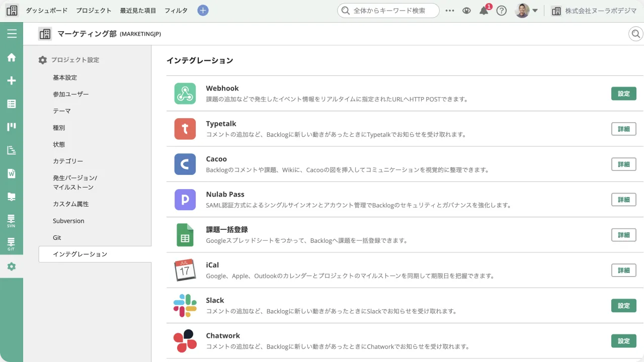This screenshot has height=362, width=644.
Task: Click the project settings gear icon
Action: [x=12, y=266]
